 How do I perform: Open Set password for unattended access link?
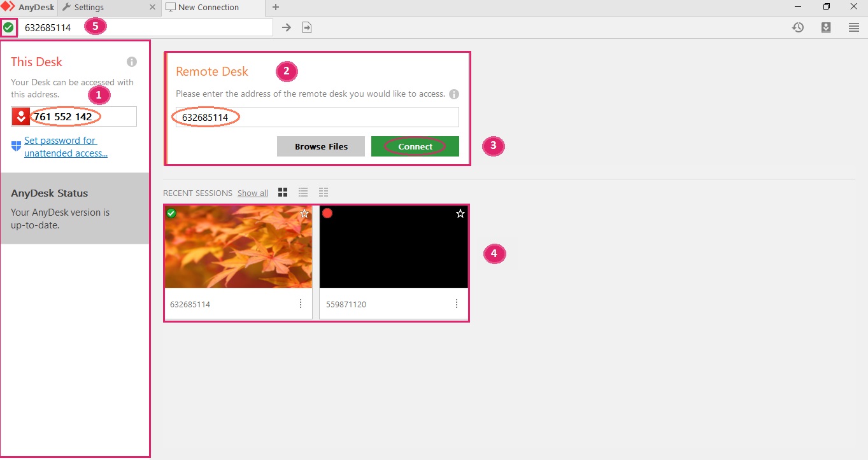(x=65, y=146)
